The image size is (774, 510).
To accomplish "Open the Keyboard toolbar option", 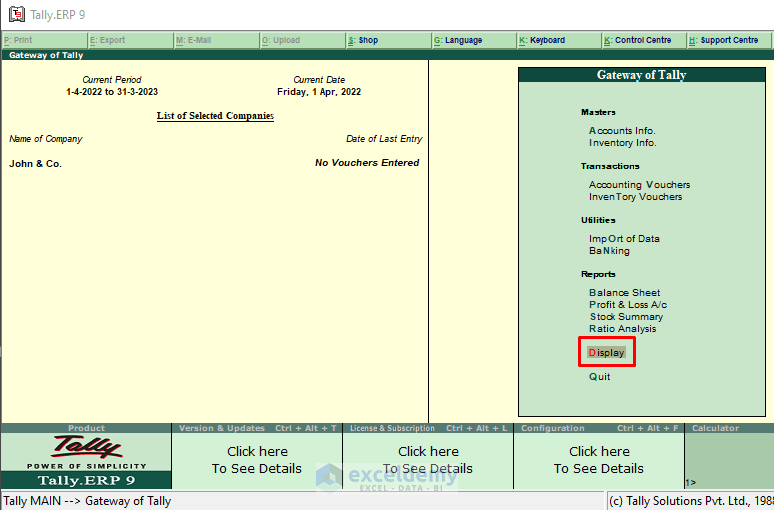I will (559, 40).
